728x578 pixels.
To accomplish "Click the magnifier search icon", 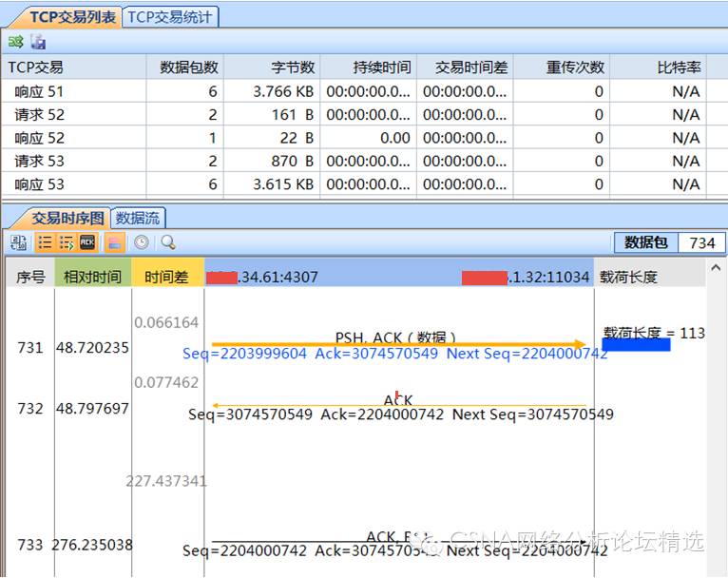I will [x=168, y=242].
